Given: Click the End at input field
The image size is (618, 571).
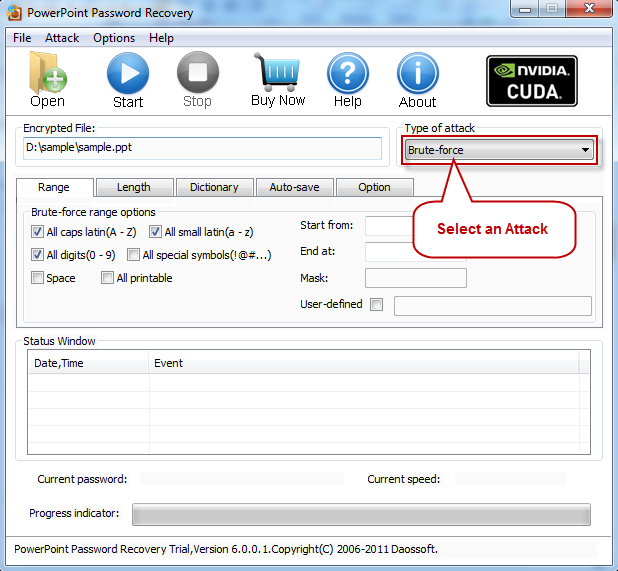Looking at the screenshot, I should click(389, 252).
